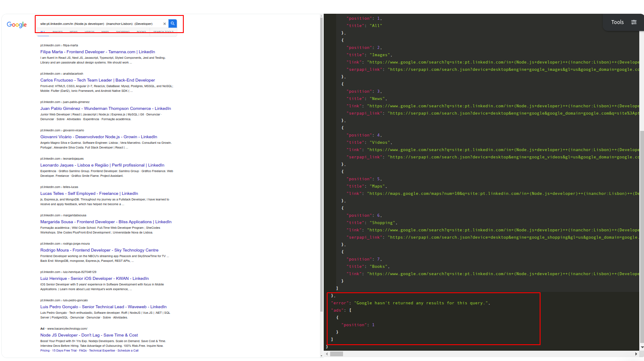This screenshot has width=644, height=361.
Task: Click the horizontal scrollbar of the JSON panel
Action: 337,354
